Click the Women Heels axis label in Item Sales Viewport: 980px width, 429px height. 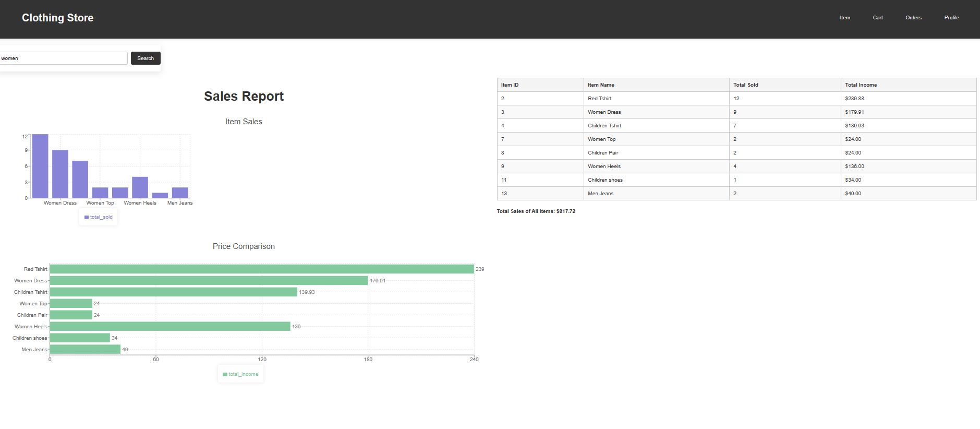click(x=140, y=203)
